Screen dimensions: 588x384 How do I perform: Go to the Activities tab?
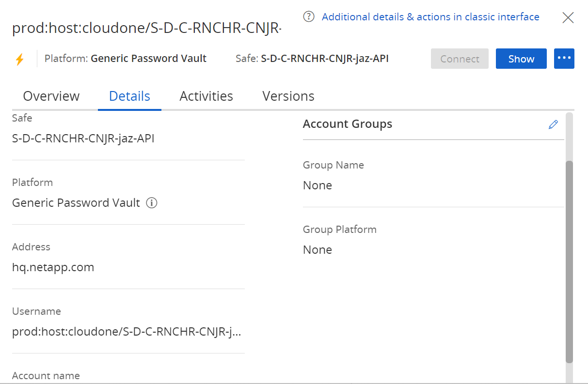(206, 96)
